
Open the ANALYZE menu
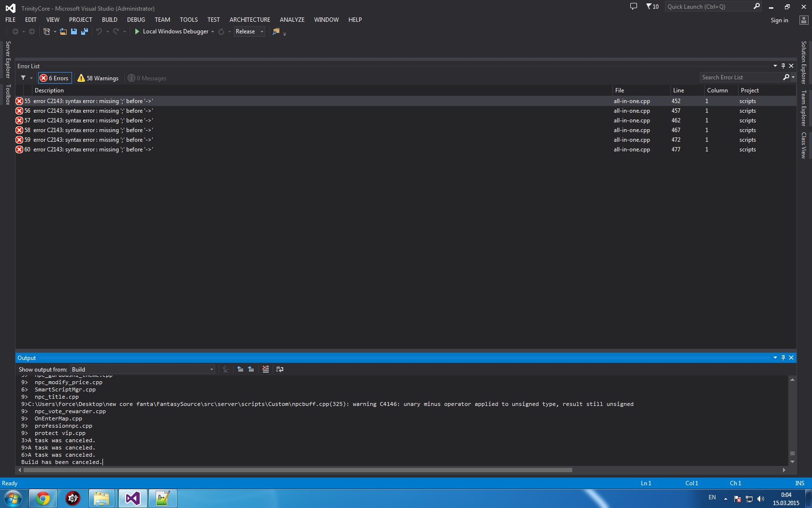[292, 20]
